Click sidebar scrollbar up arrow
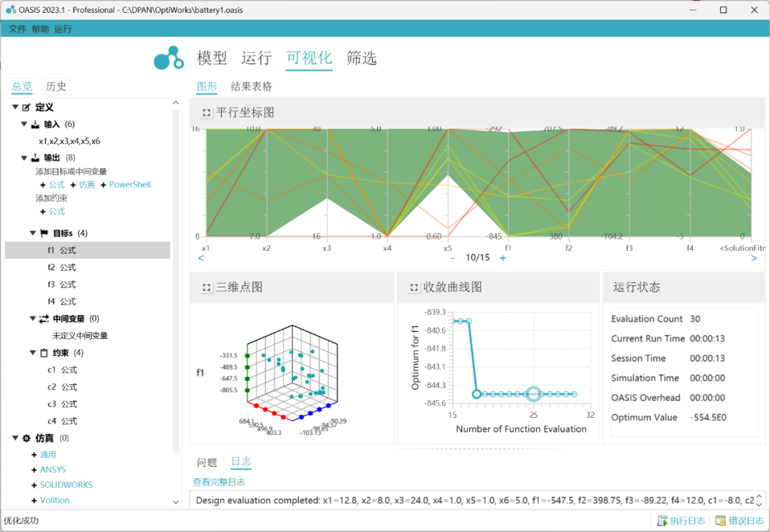The image size is (770, 532). pos(176,103)
